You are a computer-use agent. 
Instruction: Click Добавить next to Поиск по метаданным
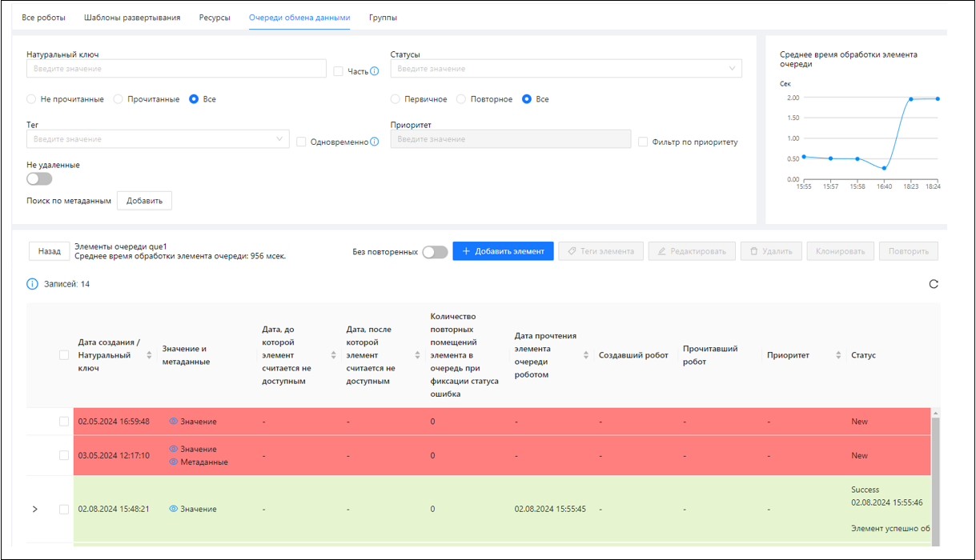coord(144,201)
